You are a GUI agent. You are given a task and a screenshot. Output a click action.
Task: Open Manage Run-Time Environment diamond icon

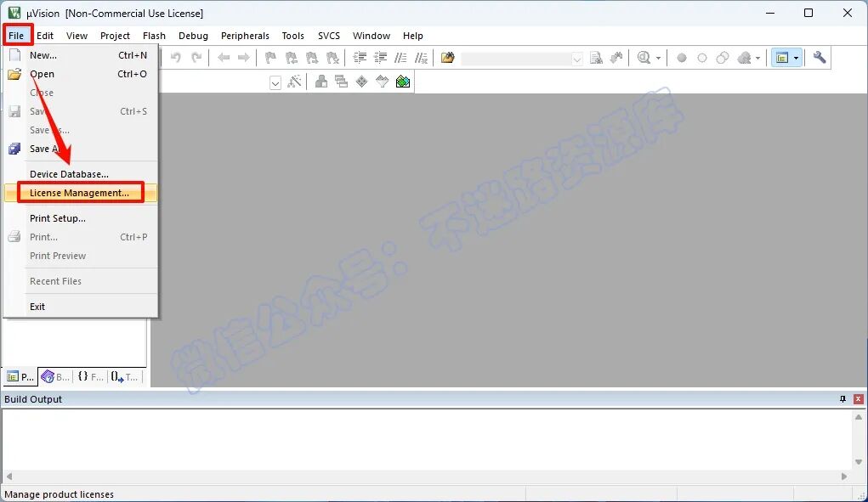pos(361,82)
